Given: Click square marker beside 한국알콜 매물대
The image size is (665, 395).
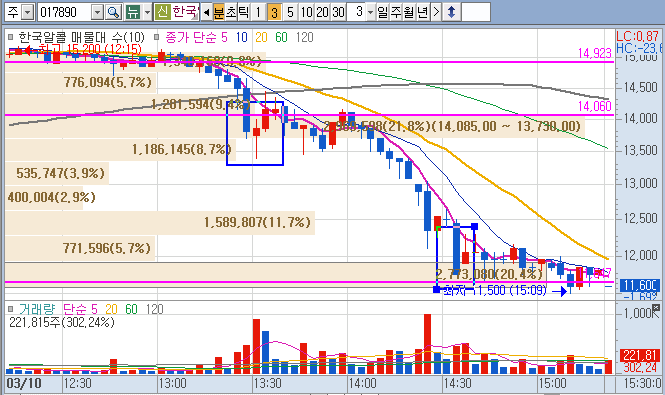Looking at the screenshot, I should [11, 37].
